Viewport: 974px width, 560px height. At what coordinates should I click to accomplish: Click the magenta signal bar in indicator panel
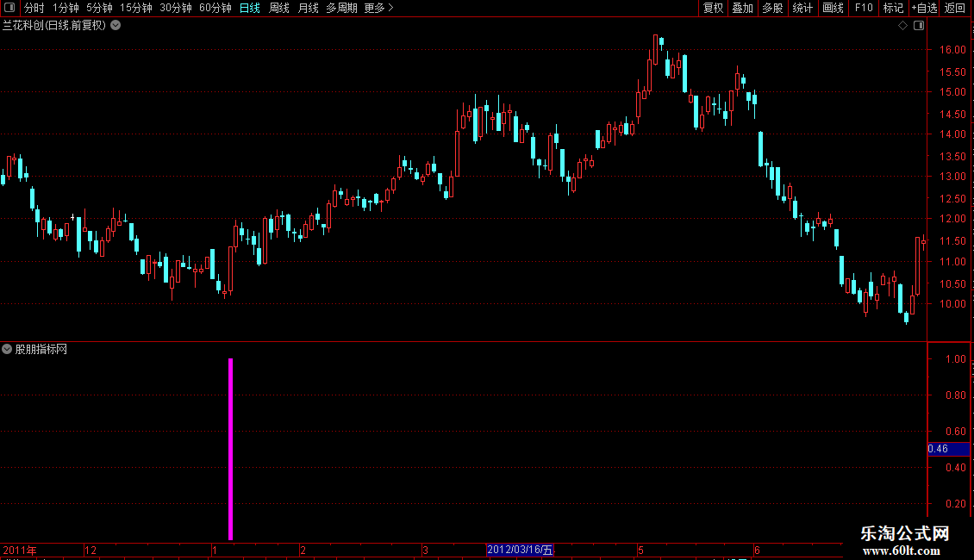(230, 449)
